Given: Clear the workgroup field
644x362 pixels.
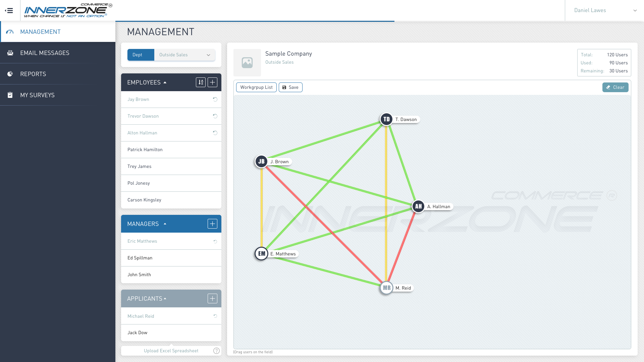Looking at the screenshot, I should click(x=615, y=87).
